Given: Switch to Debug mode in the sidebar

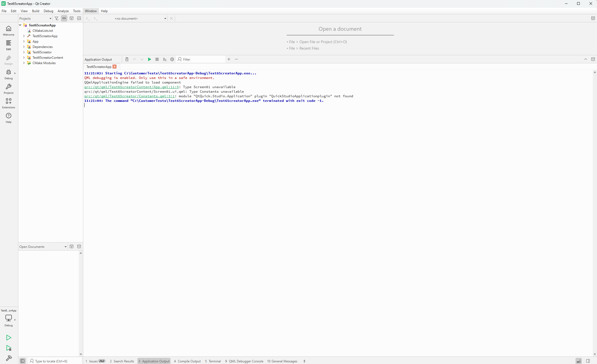Looking at the screenshot, I should click(9, 75).
